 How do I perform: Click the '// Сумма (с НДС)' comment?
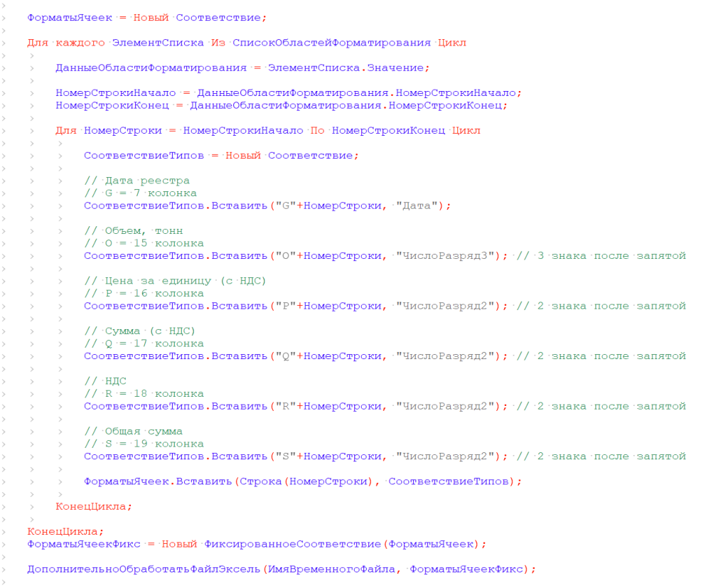(139, 331)
